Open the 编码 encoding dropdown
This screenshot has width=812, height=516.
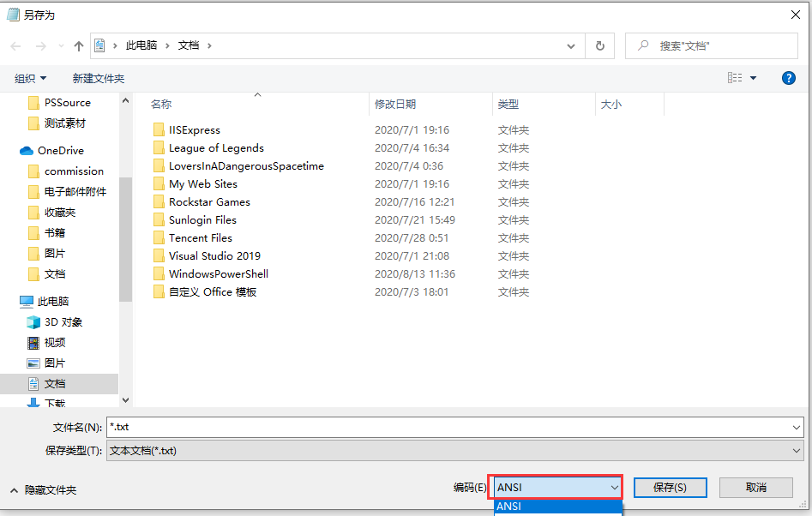[x=556, y=488]
